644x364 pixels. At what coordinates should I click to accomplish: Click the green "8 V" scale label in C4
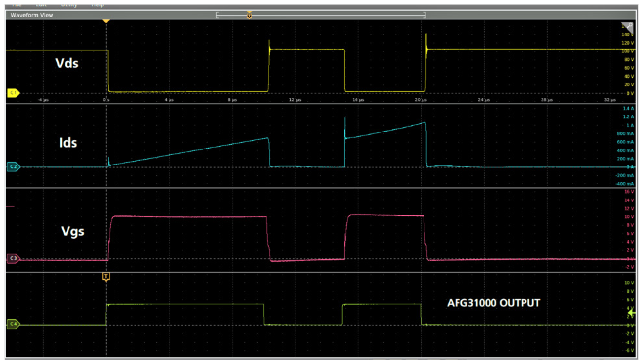[630, 291]
